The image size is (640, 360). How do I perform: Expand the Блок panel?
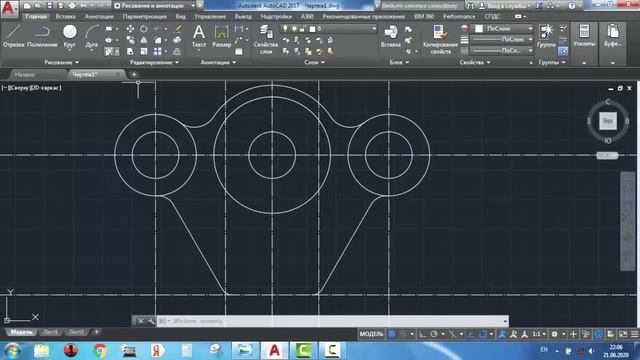[x=399, y=62]
